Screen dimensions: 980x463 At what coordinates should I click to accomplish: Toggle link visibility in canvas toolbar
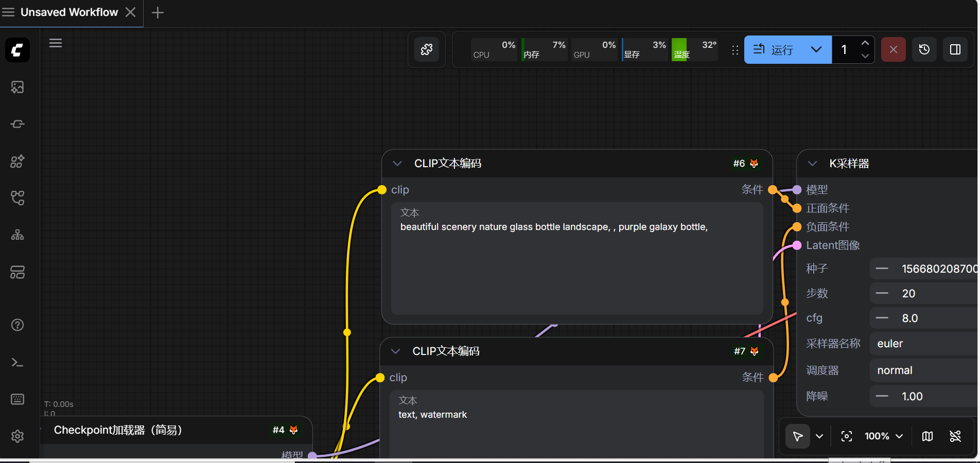(x=955, y=436)
